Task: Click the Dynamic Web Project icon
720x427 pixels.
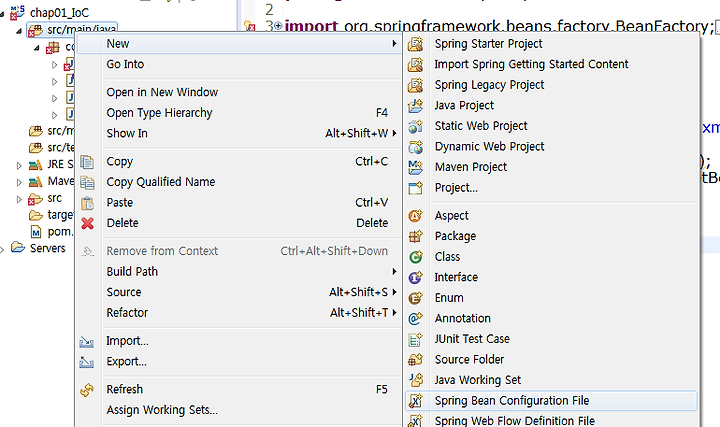Action: 416,146
